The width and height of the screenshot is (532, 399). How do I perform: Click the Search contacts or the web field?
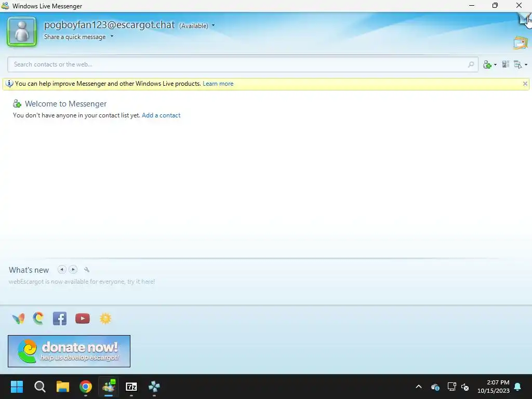pos(243,64)
